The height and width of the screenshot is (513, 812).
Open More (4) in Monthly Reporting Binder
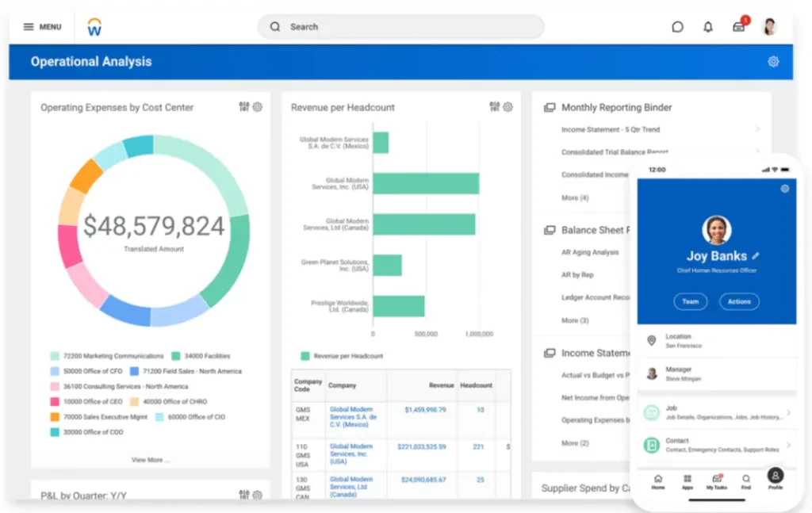click(575, 197)
